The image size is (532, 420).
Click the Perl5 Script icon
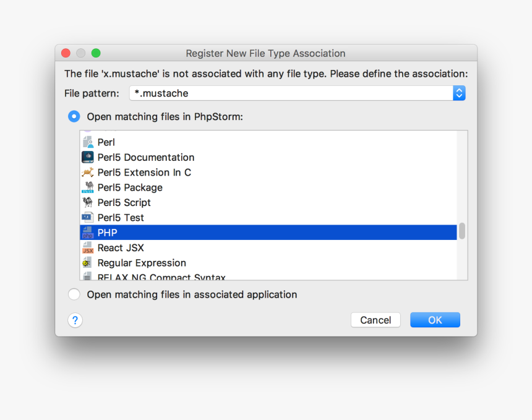point(88,202)
